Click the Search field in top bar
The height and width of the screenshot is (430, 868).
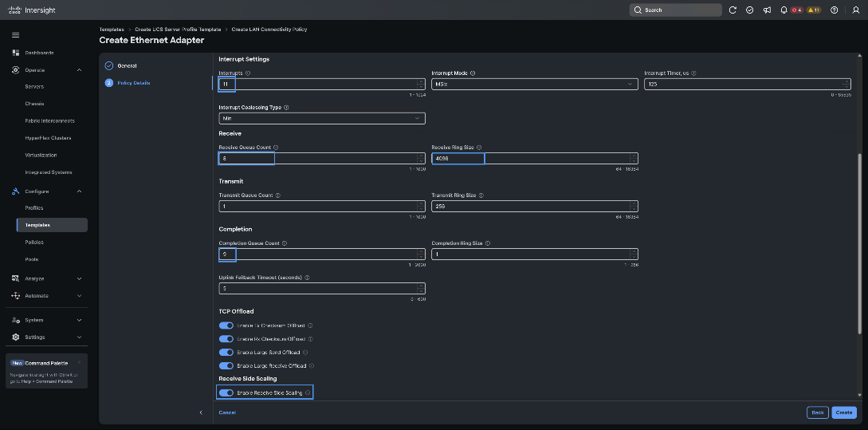coord(675,10)
